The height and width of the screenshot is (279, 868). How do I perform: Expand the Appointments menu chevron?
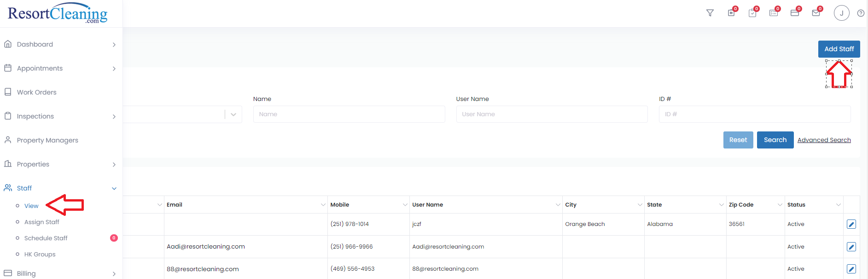(x=114, y=69)
